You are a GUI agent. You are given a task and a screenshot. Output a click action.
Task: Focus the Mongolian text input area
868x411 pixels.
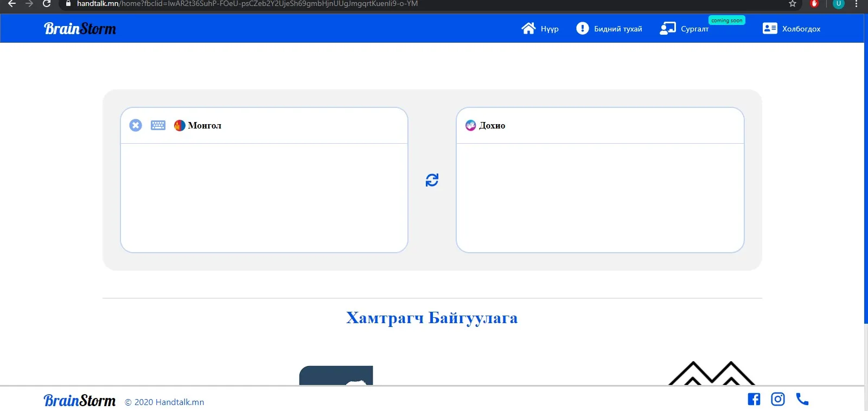pyautogui.click(x=264, y=197)
